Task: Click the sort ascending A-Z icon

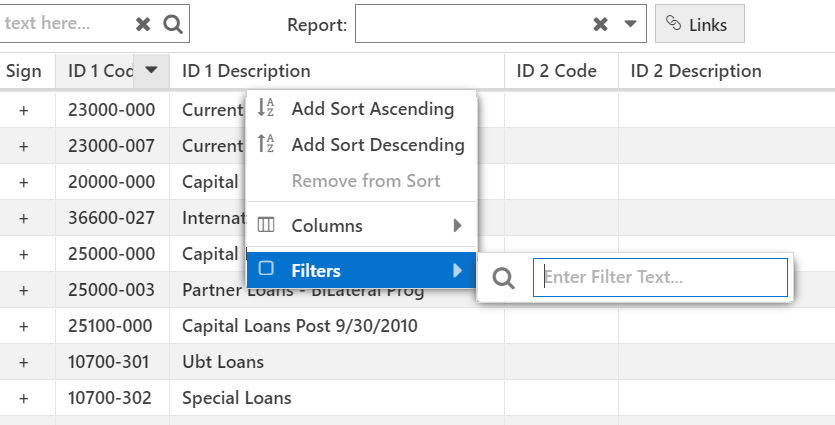Action: (x=266, y=108)
